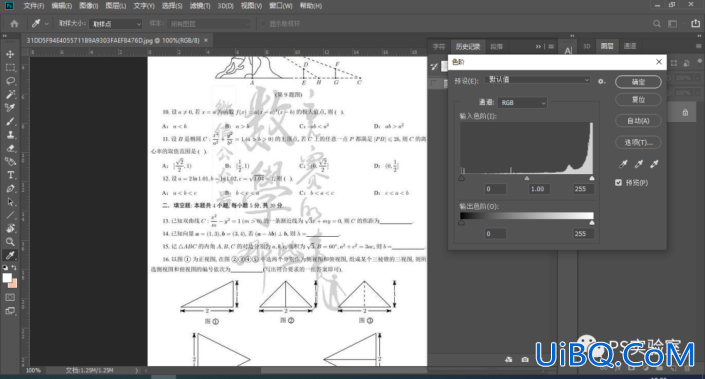Reset to default foreground and background colors
Viewport: 705px width, 379px height.
tap(5, 268)
